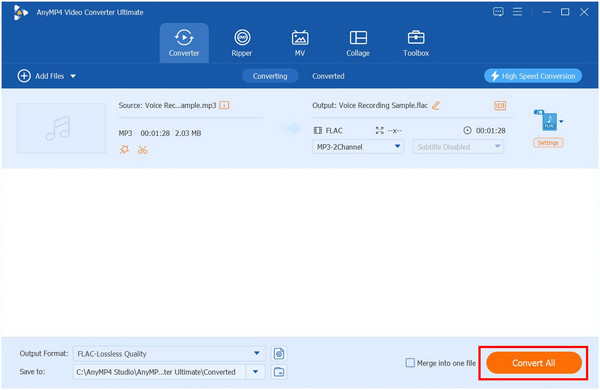Click the Convert All button
Image resolution: width=600 pixels, height=390 pixels.
point(534,363)
